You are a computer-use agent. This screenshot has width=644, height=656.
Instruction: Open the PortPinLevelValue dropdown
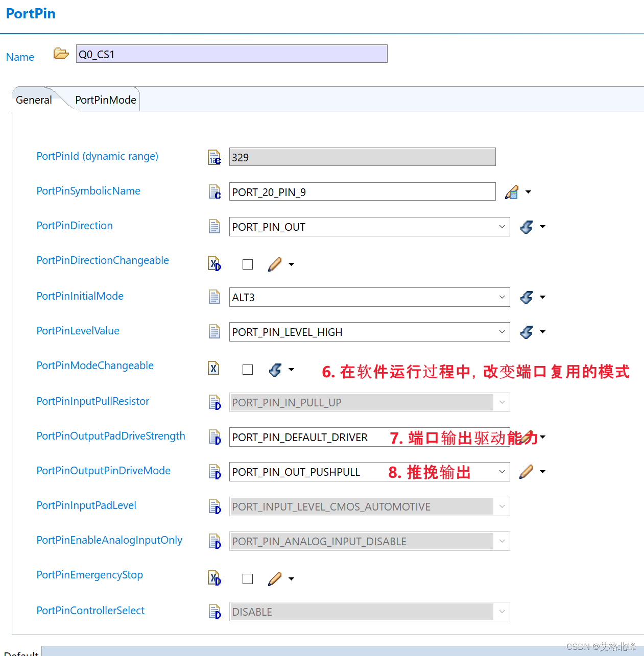coord(502,332)
